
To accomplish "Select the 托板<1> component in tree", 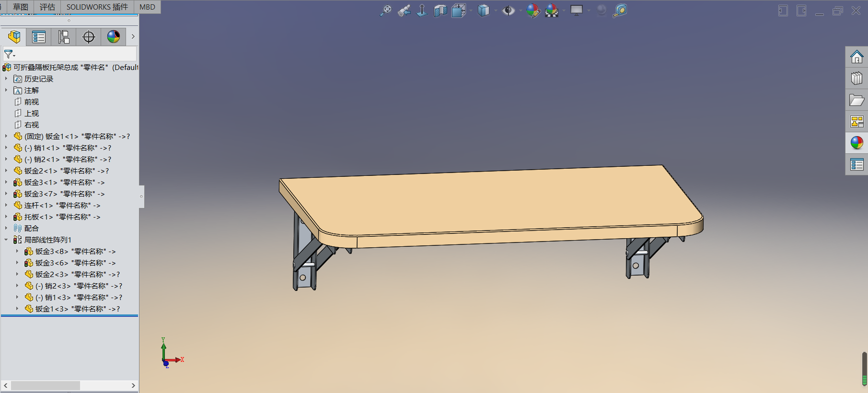I will (x=62, y=217).
